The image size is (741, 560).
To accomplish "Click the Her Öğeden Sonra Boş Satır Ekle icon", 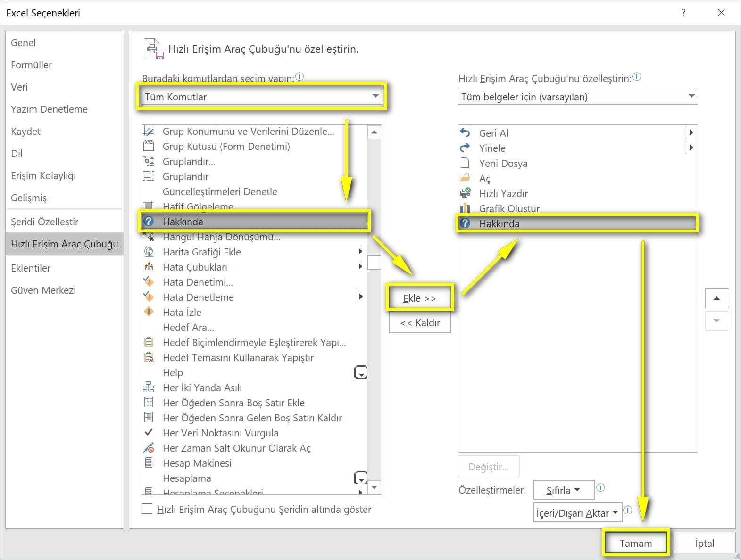I will click(x=149, y=403).
